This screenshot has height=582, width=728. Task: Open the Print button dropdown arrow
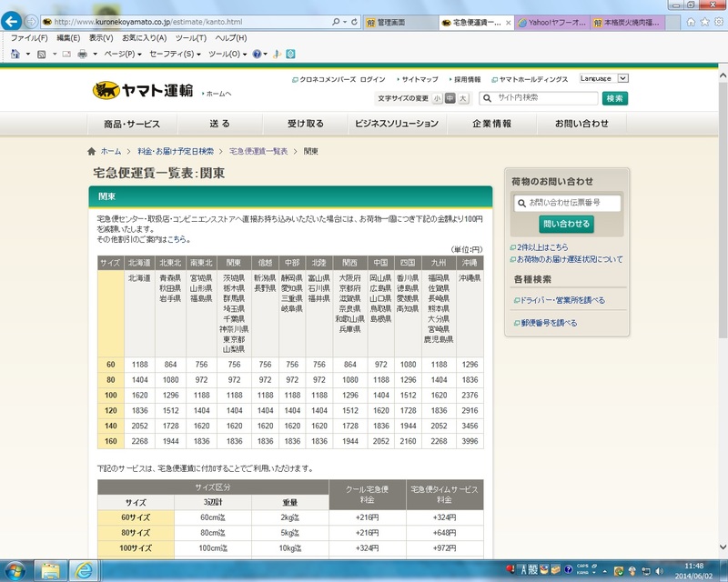pyautogui.click(x=96, y=55)
